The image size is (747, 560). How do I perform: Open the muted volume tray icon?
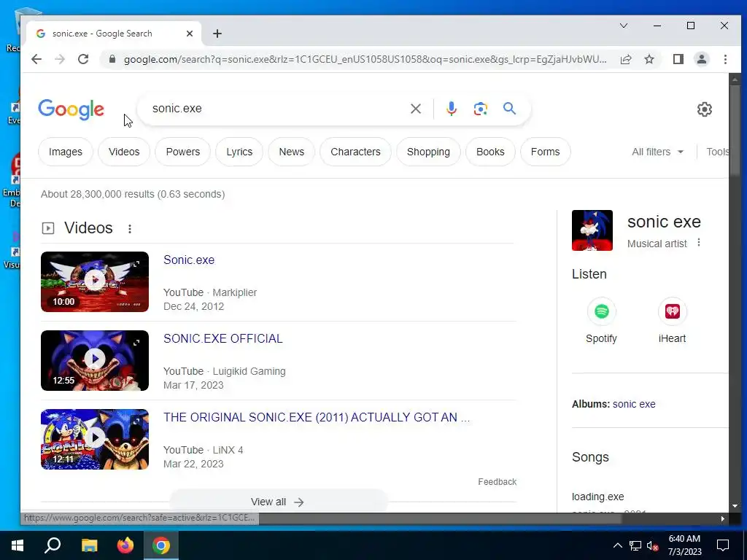pyautogui.click(x=653, y=545)
